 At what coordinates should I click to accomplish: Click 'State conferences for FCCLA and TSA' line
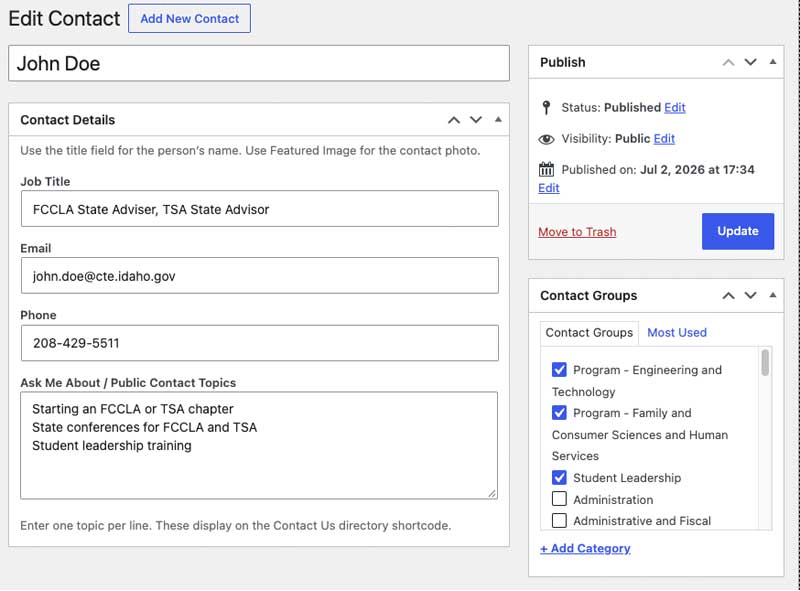pos(144,427)
